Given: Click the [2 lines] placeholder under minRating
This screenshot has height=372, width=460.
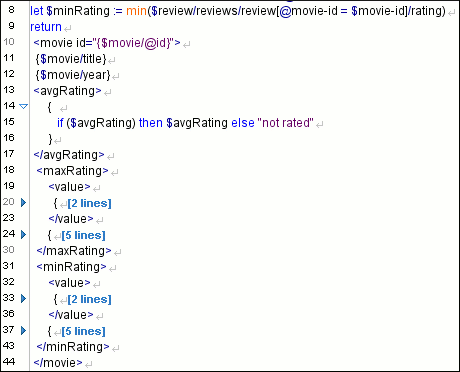Looking at the screenshot, I should (89, 299).
